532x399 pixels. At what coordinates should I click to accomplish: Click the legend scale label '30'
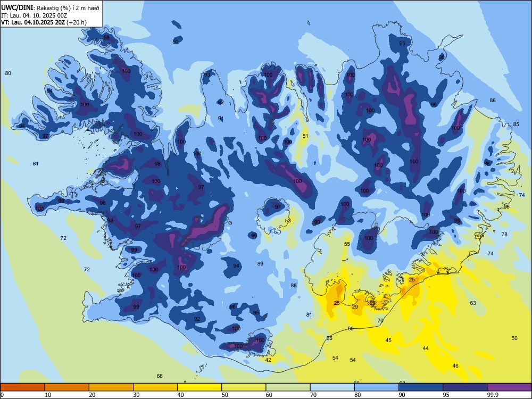[x=136, y=395]
